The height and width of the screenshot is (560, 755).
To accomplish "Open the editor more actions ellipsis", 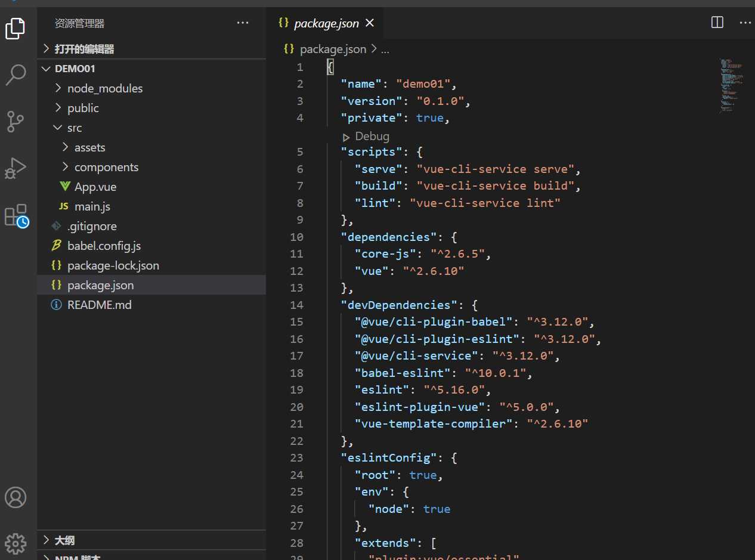I will tap(745, 23).
